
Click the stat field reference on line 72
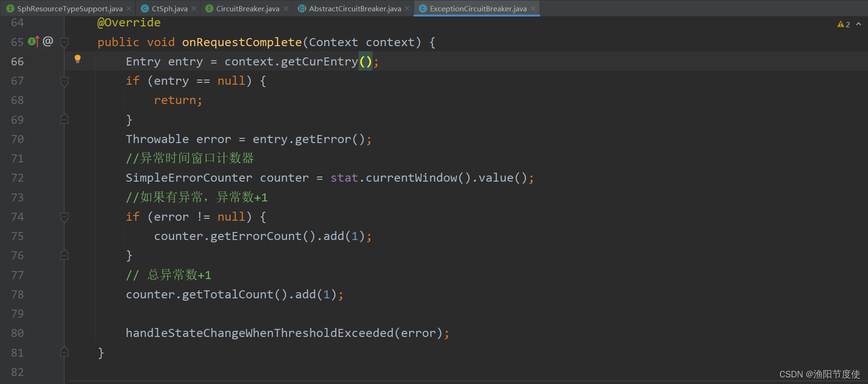pyautogui.click(x=344, y=178)
